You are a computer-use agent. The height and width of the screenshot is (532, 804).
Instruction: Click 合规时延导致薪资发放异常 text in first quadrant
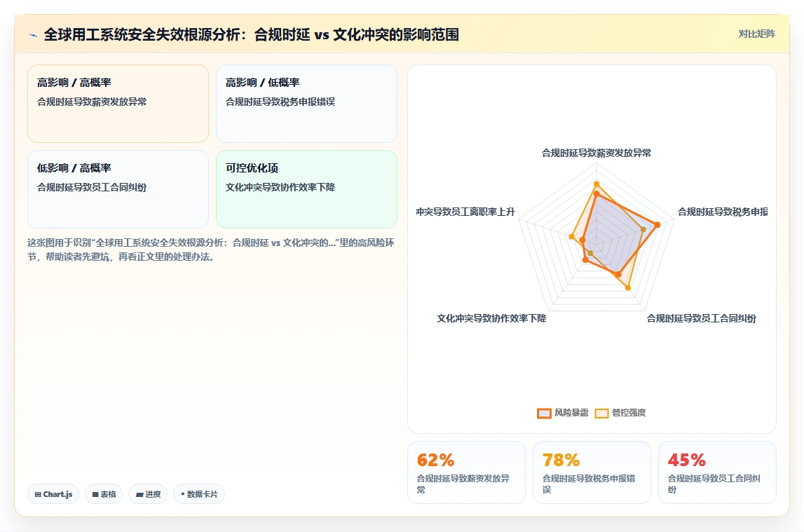[x=92, y=102]
